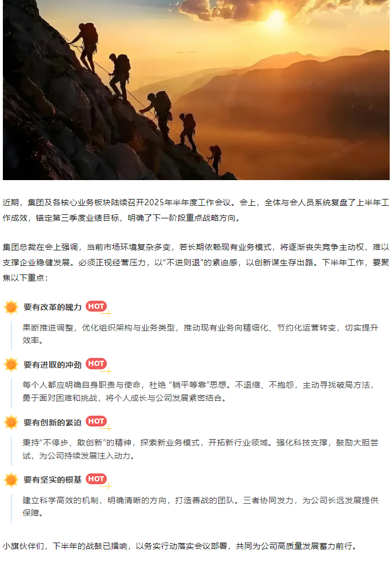Click the sun icon beside 要有改革的魄力

pos(11,307)
